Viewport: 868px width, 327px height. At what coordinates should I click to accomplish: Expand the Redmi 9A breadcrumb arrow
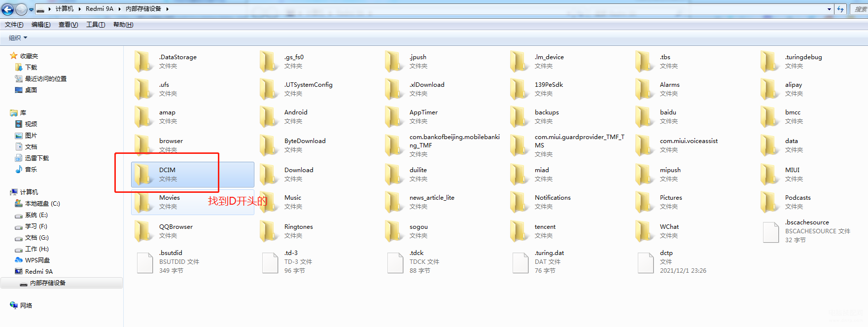tap(119, 9)
